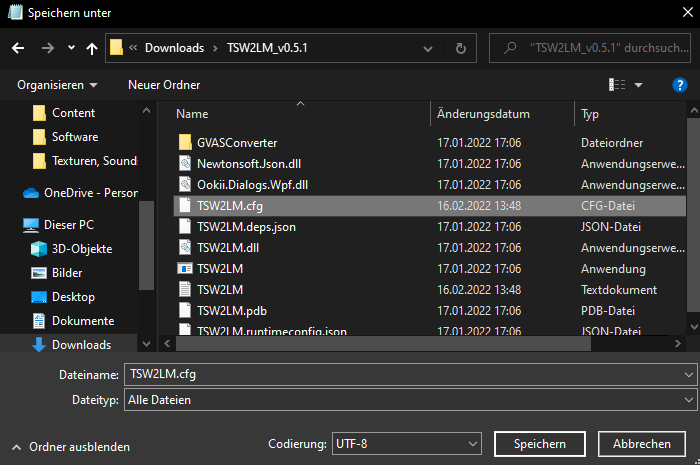The height and width of the screenshot is (465, 700).
Task: Collapse folders with Ordner ausblenden
Action: coord(70,447)
